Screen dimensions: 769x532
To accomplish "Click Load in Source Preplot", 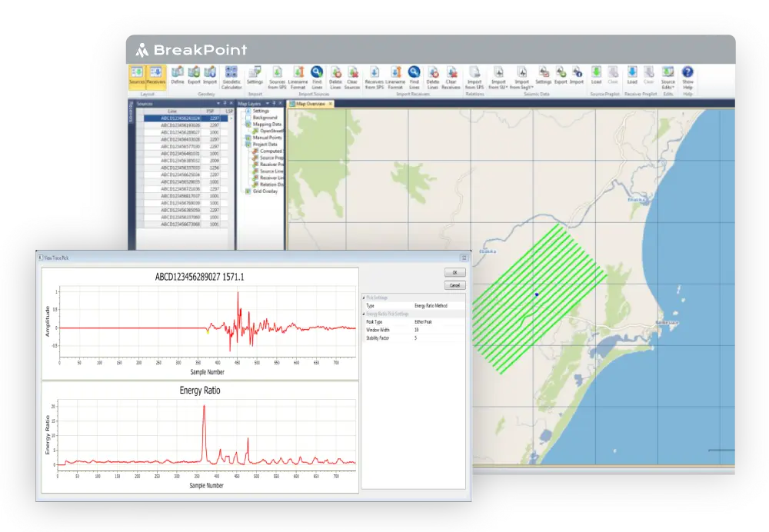I will click(x=597, y=75).
